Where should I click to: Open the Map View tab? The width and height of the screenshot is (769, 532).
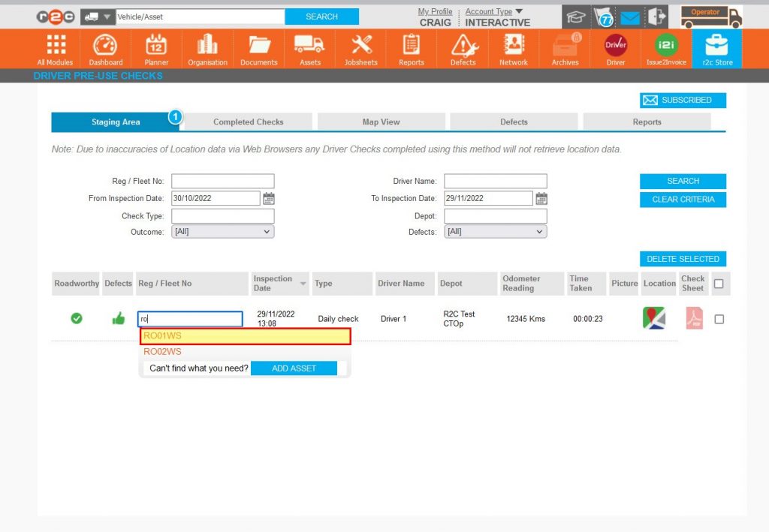tap(380, 121)
